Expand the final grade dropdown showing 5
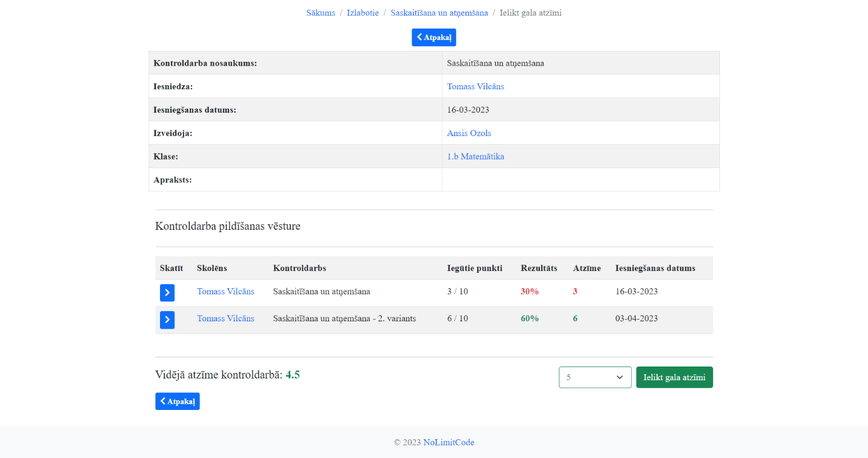 595,377
